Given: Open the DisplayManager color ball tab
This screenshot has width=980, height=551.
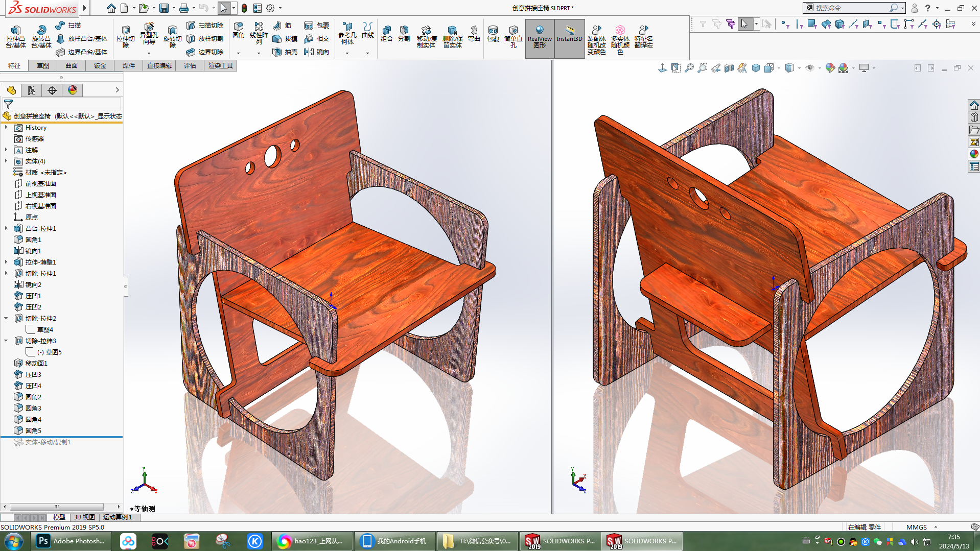Looking at the screenshot, I should point(73,90).
